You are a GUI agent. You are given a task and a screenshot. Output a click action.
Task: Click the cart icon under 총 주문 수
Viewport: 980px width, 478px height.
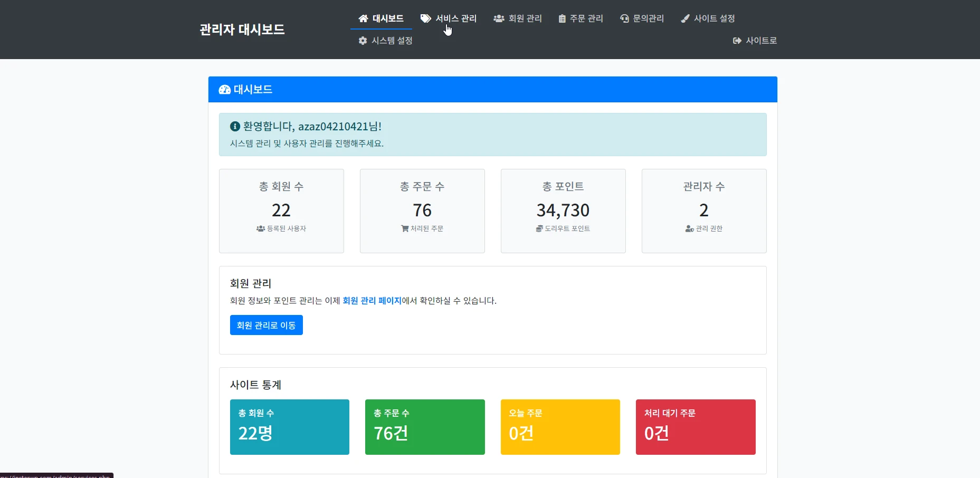tap(406, 228)
